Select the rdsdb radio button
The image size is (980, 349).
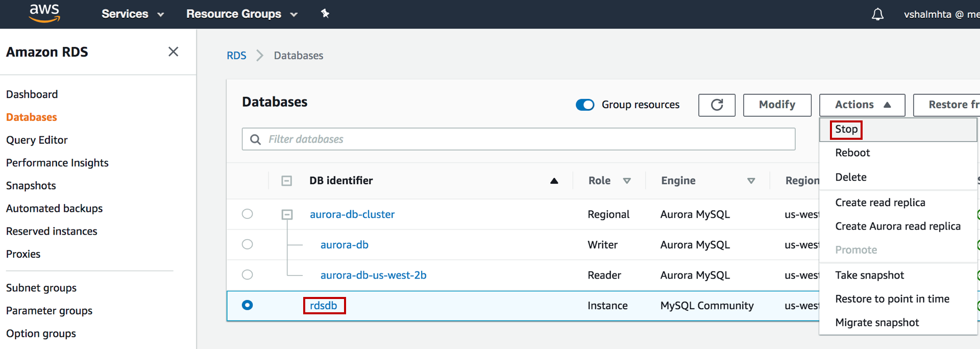(247, 305)
